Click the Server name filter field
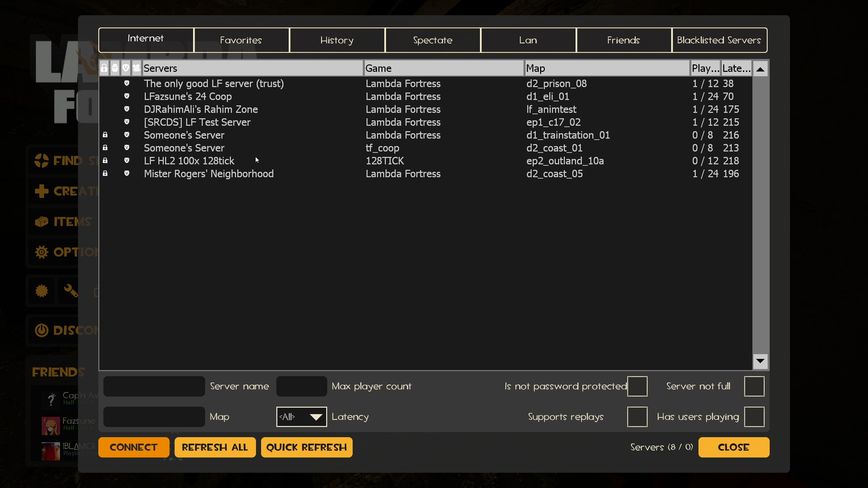Viewport: 868px width, 488px height. click(154, 386)
